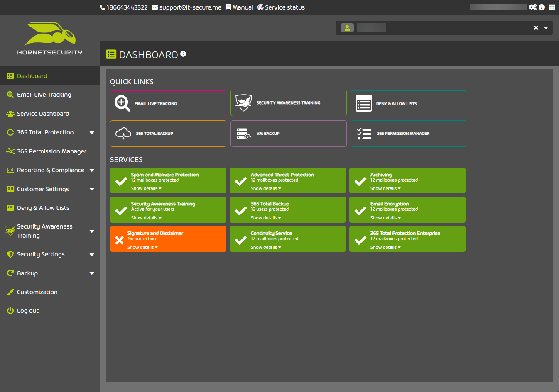
Task: Go to Email Live Tracking in sidebar
Action: 44,95
